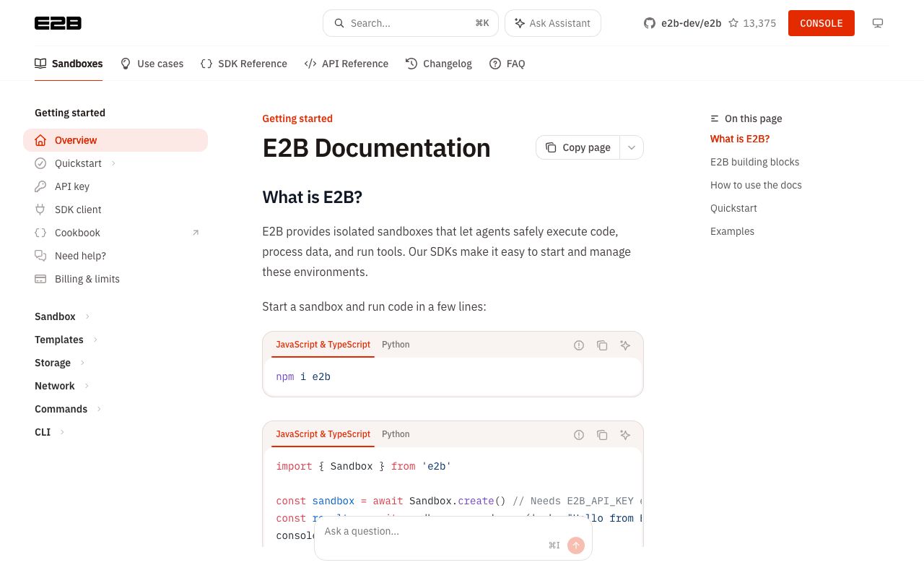Select Python tab in the import code block

[396, 434]
